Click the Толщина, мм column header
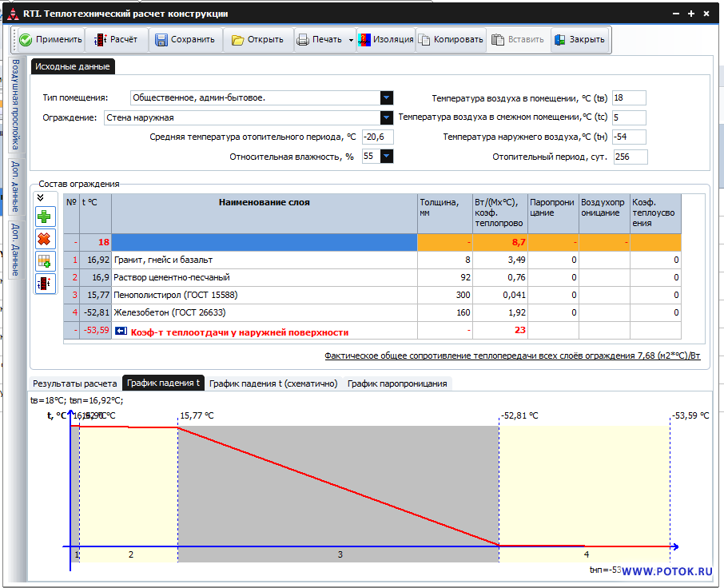 pyautogui.click(x=444, y=213)
